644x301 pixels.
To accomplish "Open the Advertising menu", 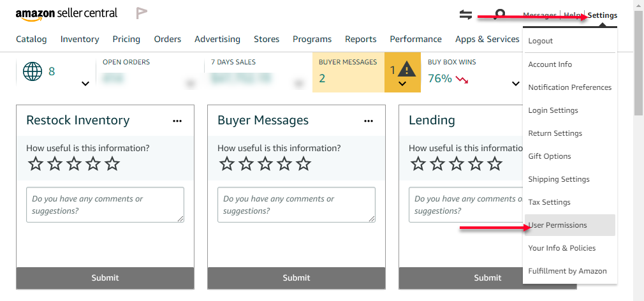I will click(217, 39).
